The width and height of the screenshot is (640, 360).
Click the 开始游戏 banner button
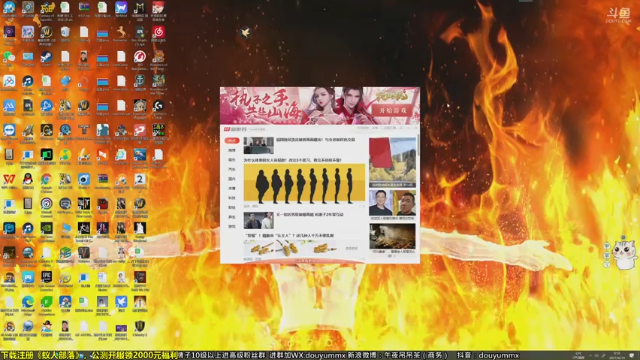point(393,111)
